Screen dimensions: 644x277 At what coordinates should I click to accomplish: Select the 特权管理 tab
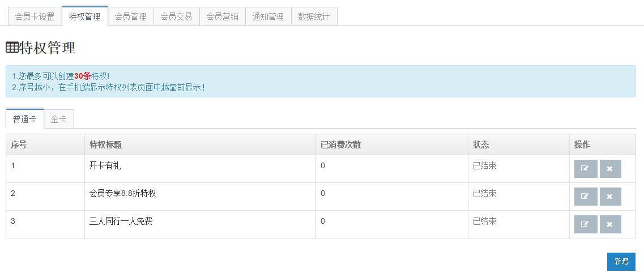85,16
